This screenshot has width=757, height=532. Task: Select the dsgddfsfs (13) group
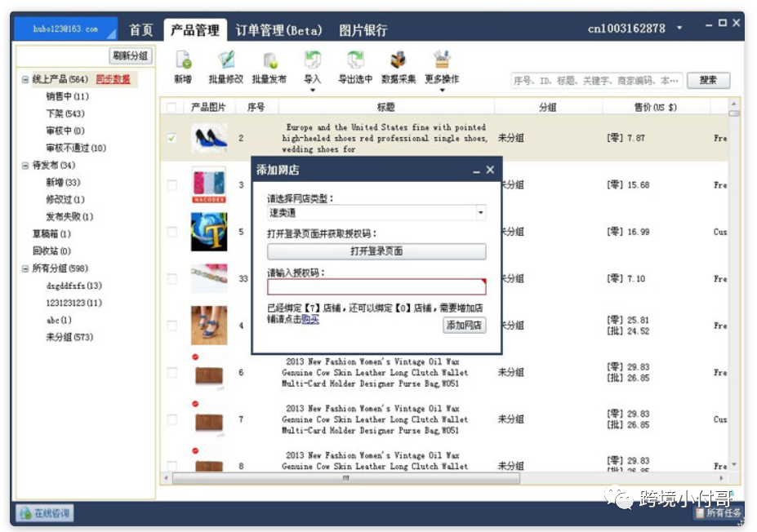[73, 286]
